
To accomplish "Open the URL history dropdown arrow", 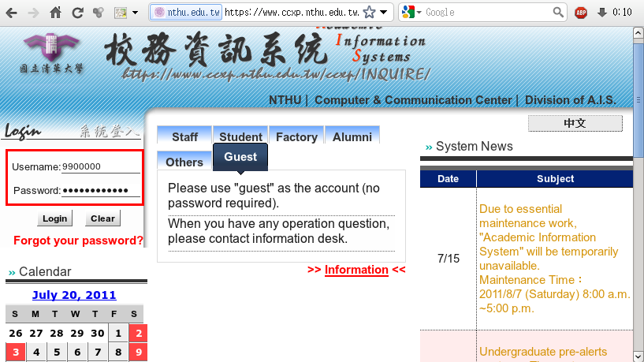I will pos(383,13).
